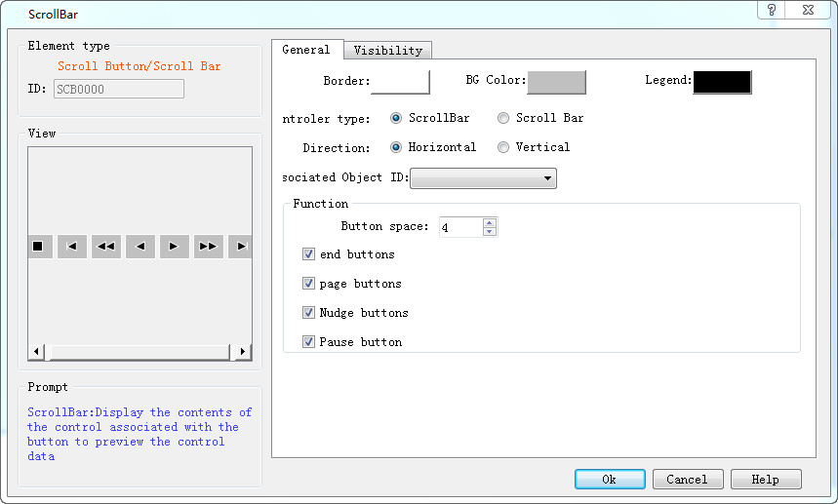Click the page-back double arrow preview button
Screen dimensions: 838x504
(x=105, y=246)
